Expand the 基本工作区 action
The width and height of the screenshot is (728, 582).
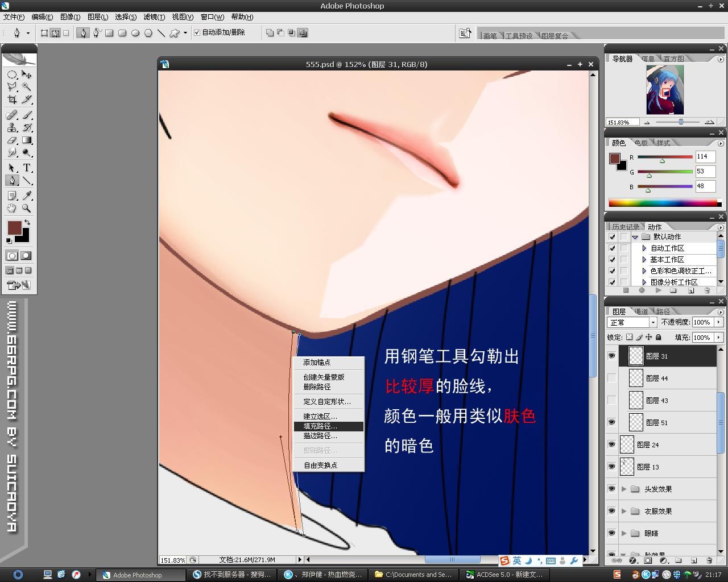click(644, 259)
